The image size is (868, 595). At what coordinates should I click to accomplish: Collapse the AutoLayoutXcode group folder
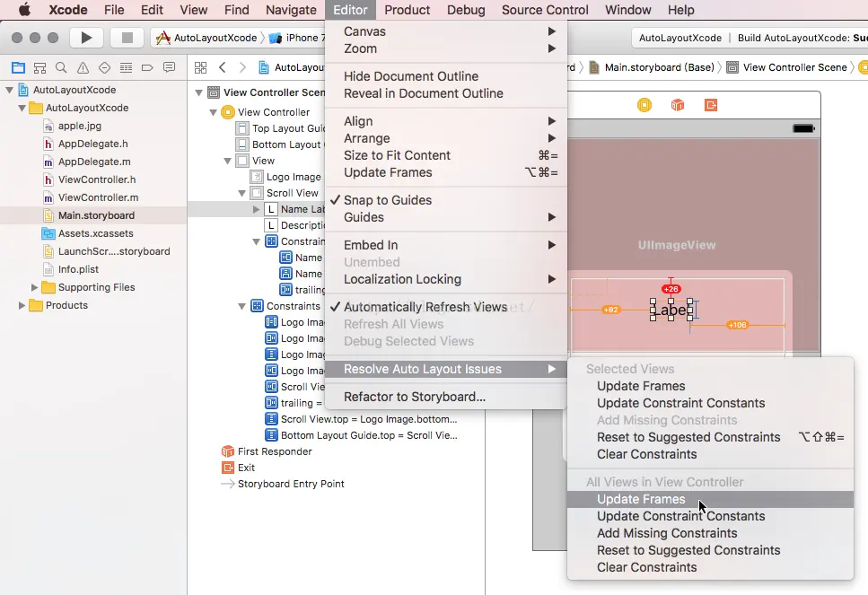click(22, 108)
